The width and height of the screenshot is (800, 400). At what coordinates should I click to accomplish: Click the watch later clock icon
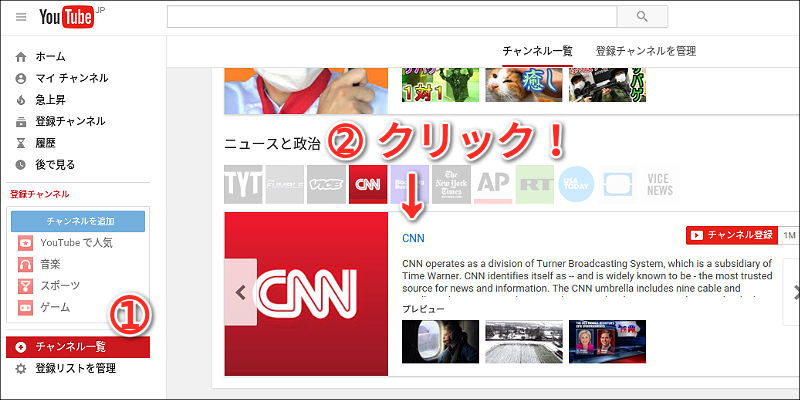tap(20, 165)
